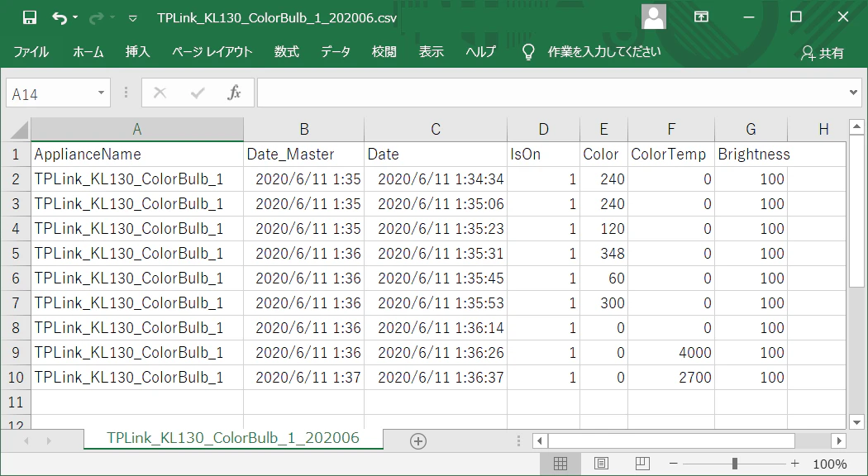Screen dimensions: 868x476
Task: Select cell with date 2020/6/11 1:35:23
Action: (x=436, y=229)
